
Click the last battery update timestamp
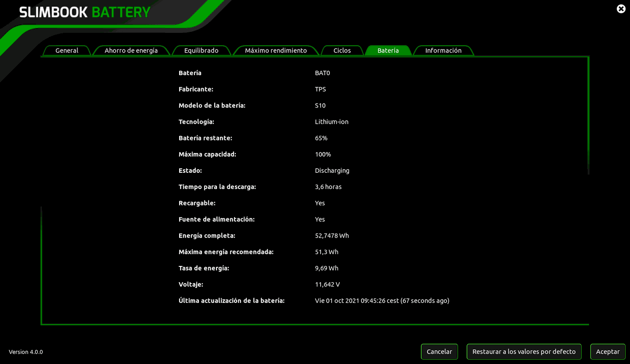[382, 301]
